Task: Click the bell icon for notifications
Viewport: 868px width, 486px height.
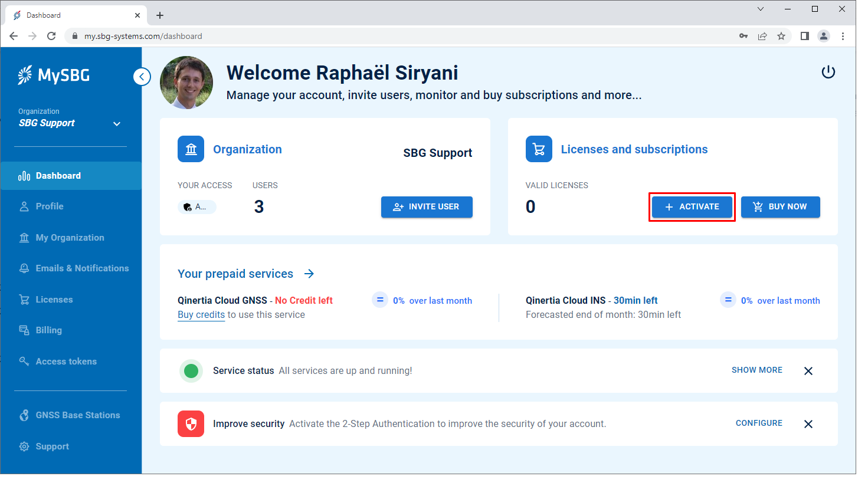Action: pos(24,268)
